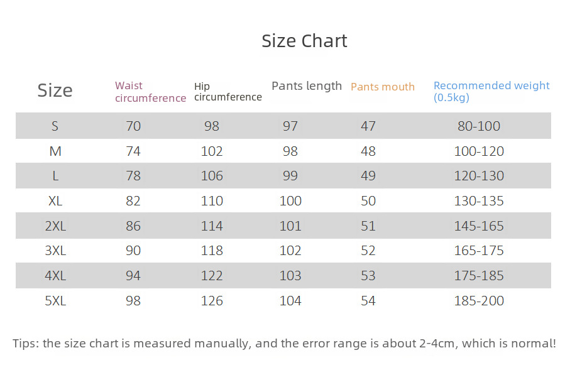Click the Pants mouth column header
Viewport: 570px width, 392px height.
click(383, 87)
